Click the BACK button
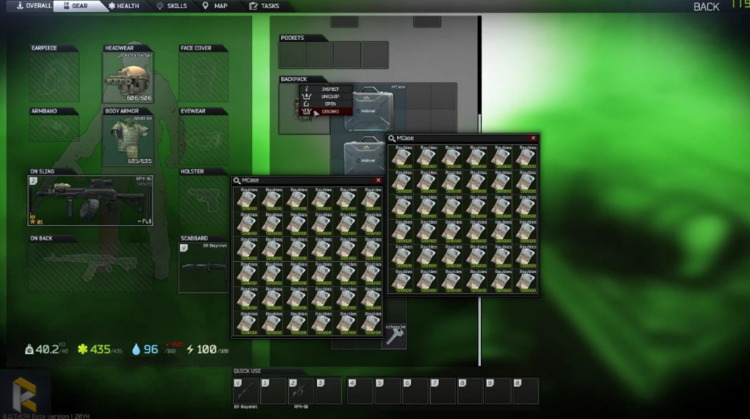 [x=706, y=7]
